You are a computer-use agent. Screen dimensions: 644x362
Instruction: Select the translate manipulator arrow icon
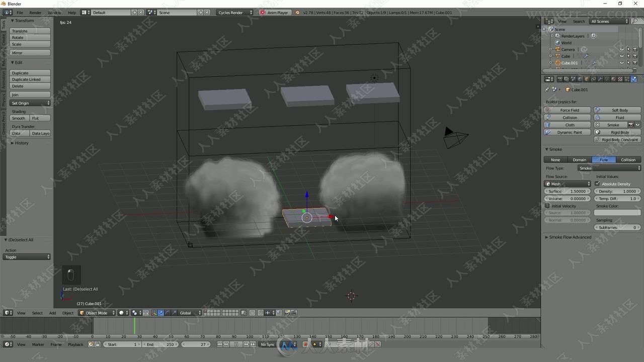click(x=161, y=313)
